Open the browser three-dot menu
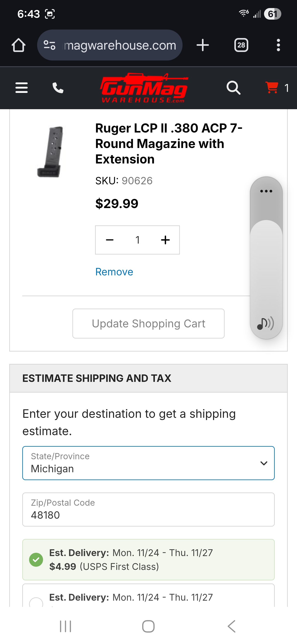This screenshot has width=297, height=644. click(278, 45)
